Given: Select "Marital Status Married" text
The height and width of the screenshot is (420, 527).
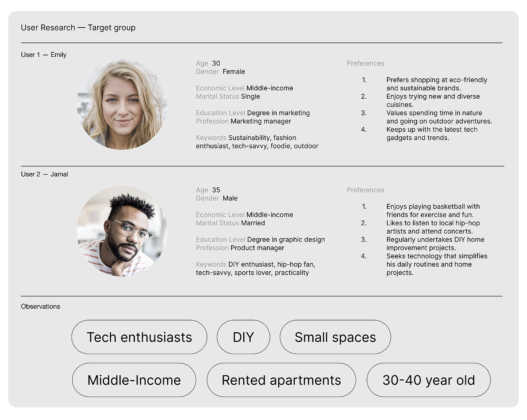Looking at the screenshot, I should [230, 223].
